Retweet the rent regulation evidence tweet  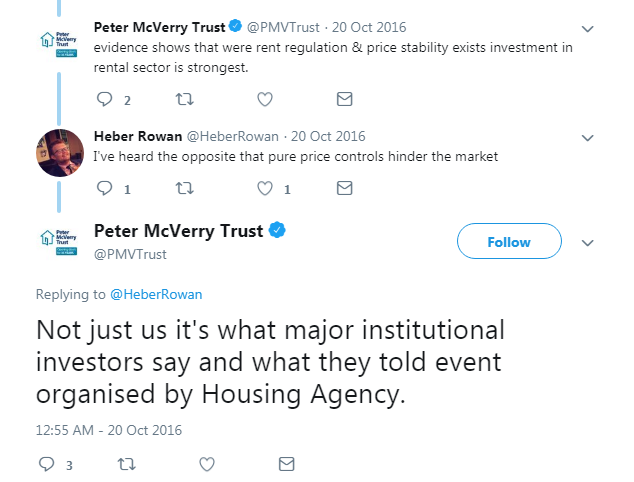pos(184,99)
